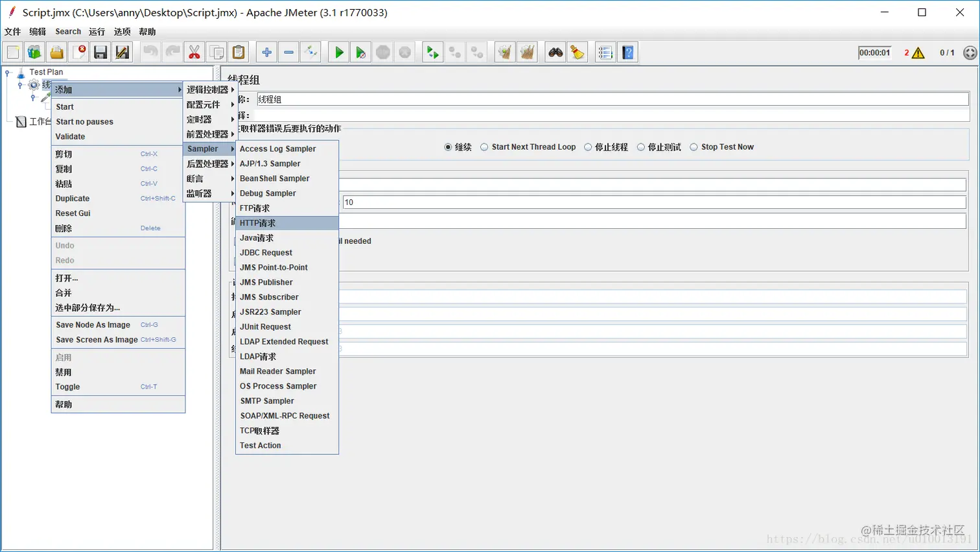Start the test with green play icon
980x552 pixels.
click(x=339, y=53)
